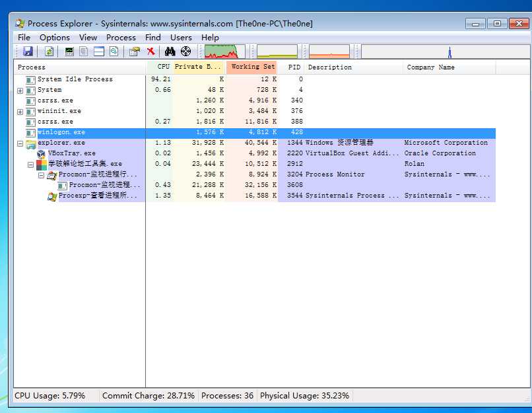This screenshot has height=413, width=532.
Task: Click the 94.21 CPU value cell
Action: click(161, 79)
